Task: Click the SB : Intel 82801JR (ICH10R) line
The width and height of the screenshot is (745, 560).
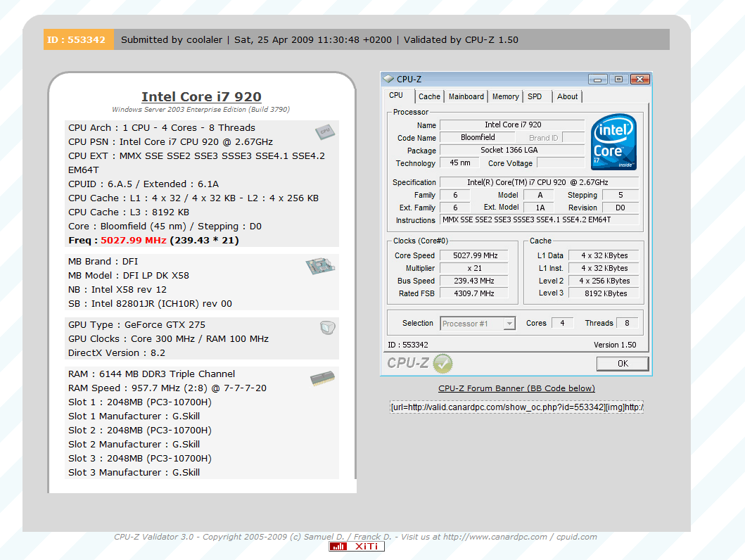Action: [150, 303]
